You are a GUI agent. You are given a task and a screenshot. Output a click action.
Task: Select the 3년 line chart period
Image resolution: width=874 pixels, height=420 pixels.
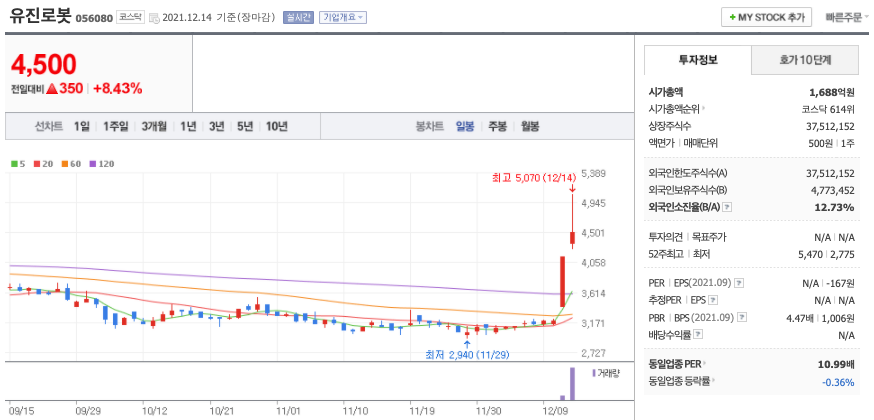216,126
